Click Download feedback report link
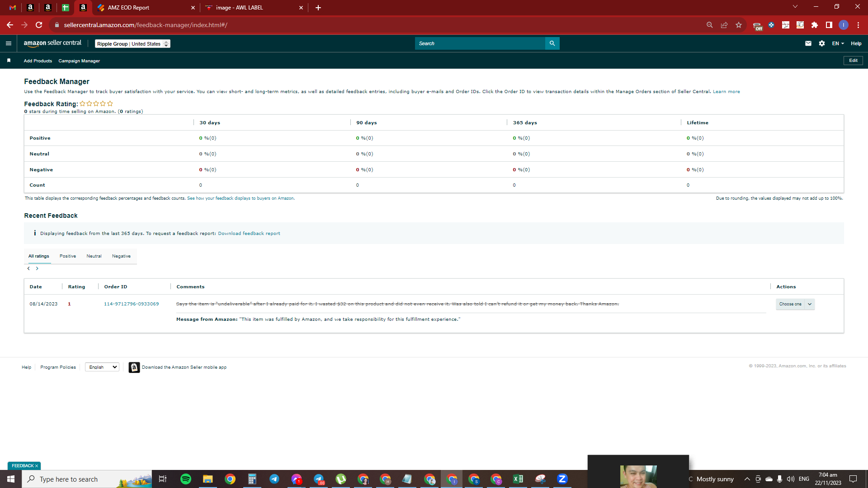Viewport: 868px width, 488px height. 249,234
